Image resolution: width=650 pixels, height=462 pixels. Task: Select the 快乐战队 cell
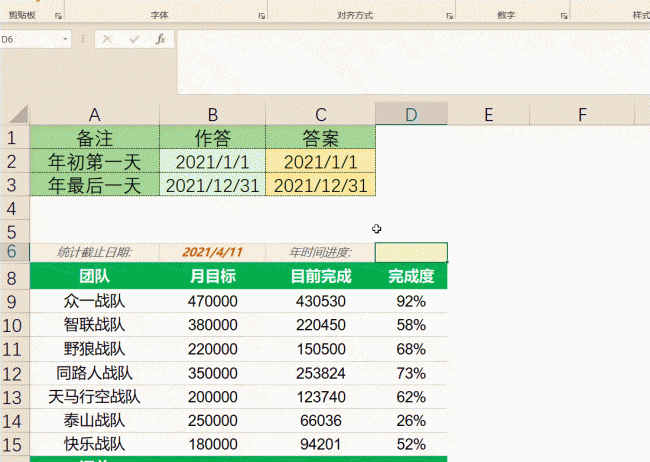pyautogui.click(x=95, y=444)
